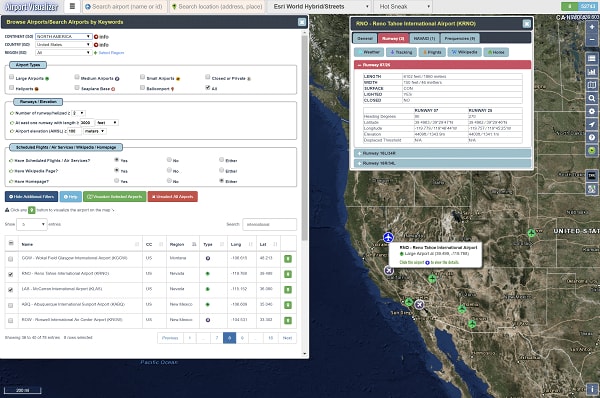Visualize the Reno Tahoe airport row on map
Image resolution: width=600 pixels, height=398 pixels.
pos(288,274)
